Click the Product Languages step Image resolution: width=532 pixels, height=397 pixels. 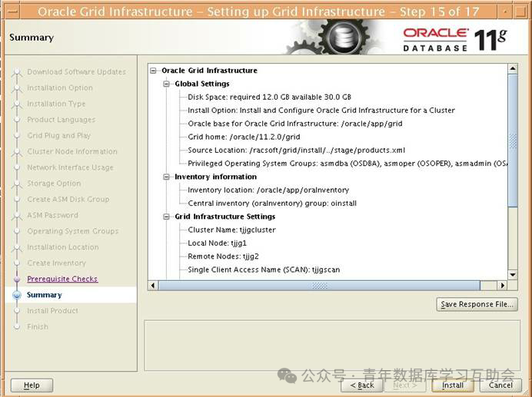pyautogui.click(x=61, y=119)
